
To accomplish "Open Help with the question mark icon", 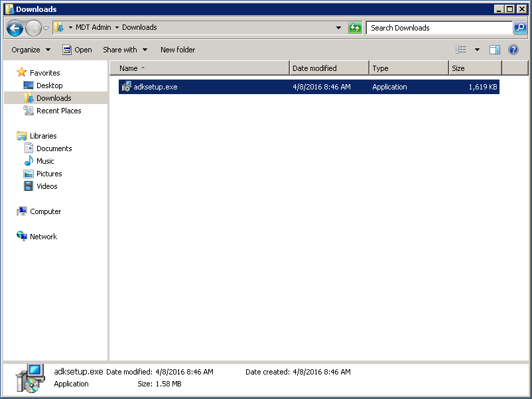I will tap(513, 50).
